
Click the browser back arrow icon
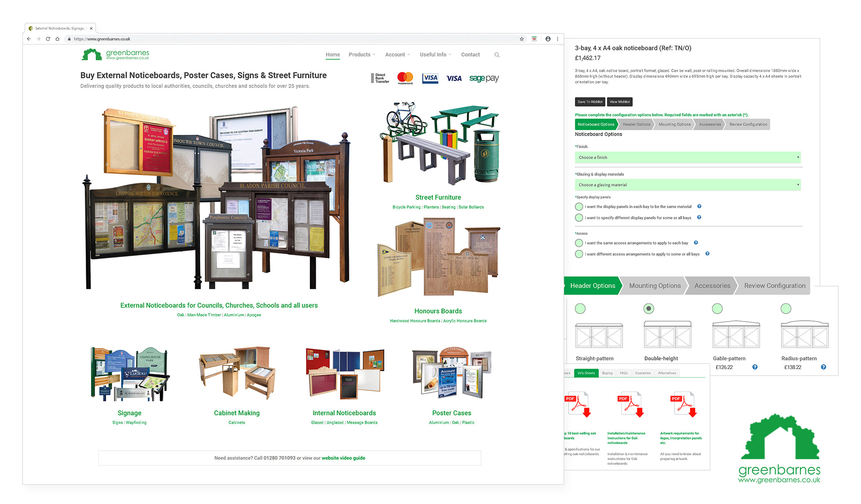pos(29,39)
